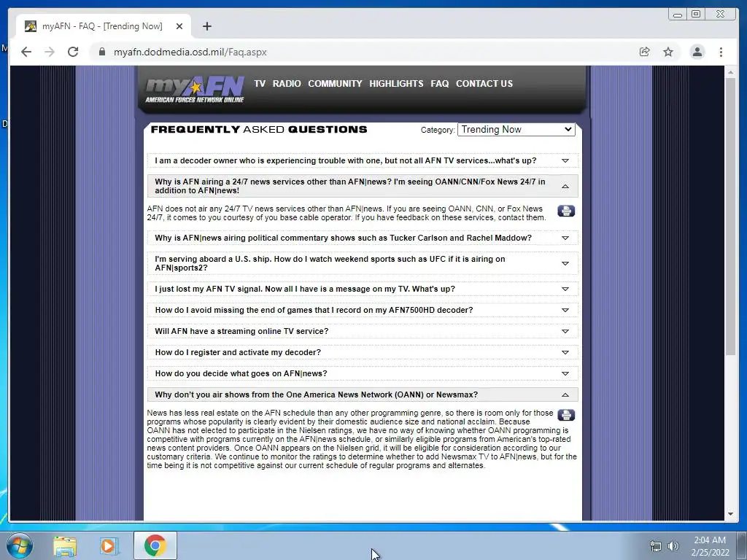The width and height of the screenshot is (747, 560).
Task: Open File Explorer from taskbar
Action: (x=65, y=546)
